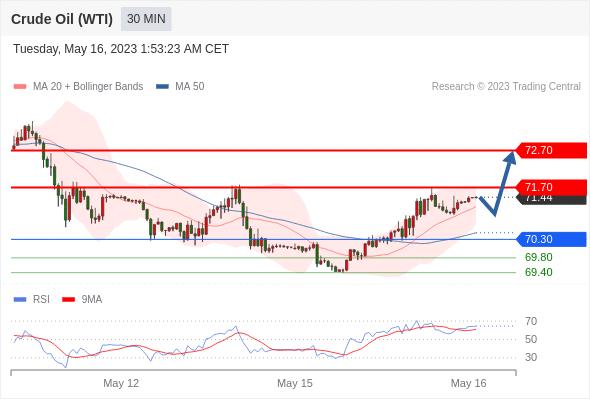
Task: Click the MA 20 + Bollinger Bands legend swatch
Action: click(20, 87)
